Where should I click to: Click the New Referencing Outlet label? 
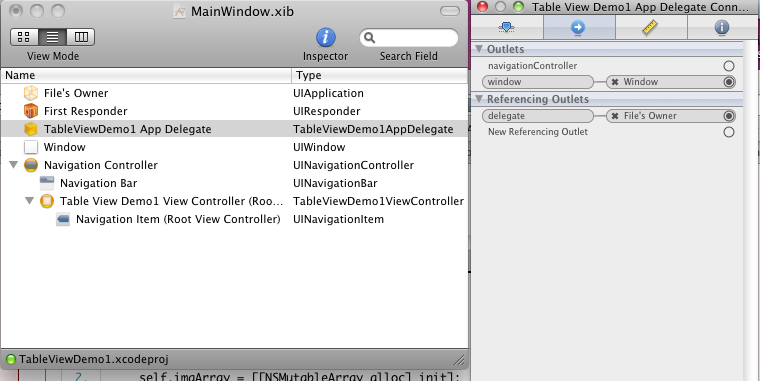tap(538, 132)
